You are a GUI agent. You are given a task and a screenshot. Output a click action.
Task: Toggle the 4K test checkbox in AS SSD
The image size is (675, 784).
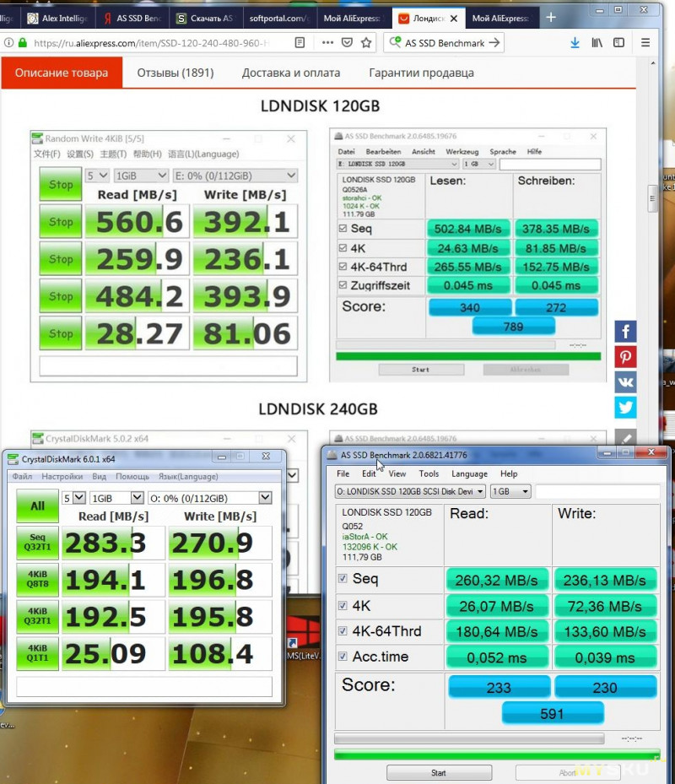pyautogui.click(x=343, y=605)
